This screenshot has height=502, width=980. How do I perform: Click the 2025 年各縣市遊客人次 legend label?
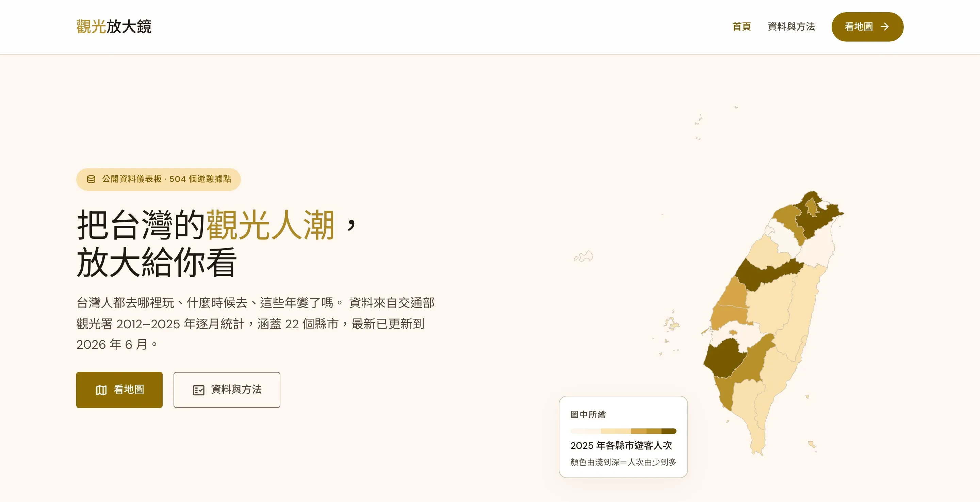[621, 445]
